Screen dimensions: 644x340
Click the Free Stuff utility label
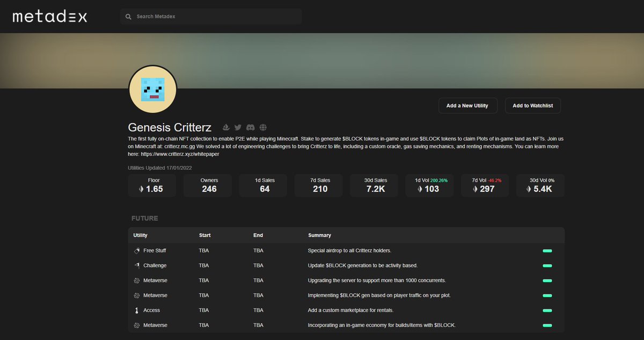155,250
